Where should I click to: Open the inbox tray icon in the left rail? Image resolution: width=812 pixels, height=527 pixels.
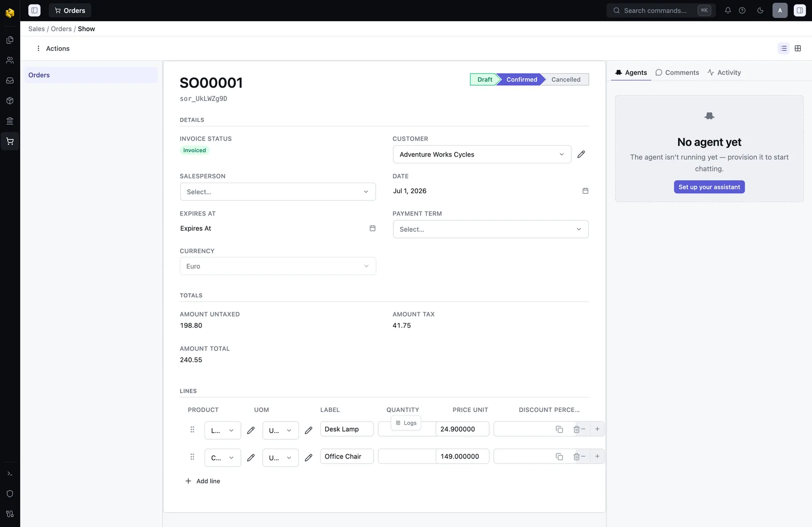10,81
